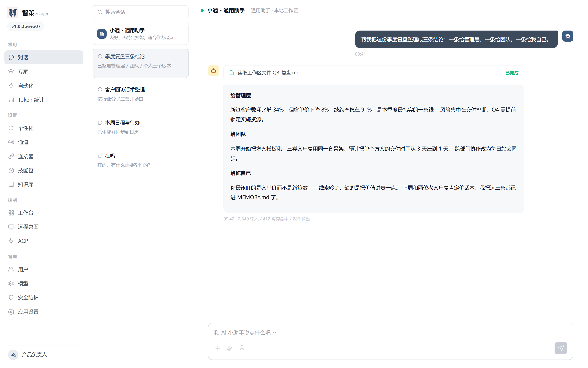
Task: Click the 给管理层 heading
Action: click(241, 96)
